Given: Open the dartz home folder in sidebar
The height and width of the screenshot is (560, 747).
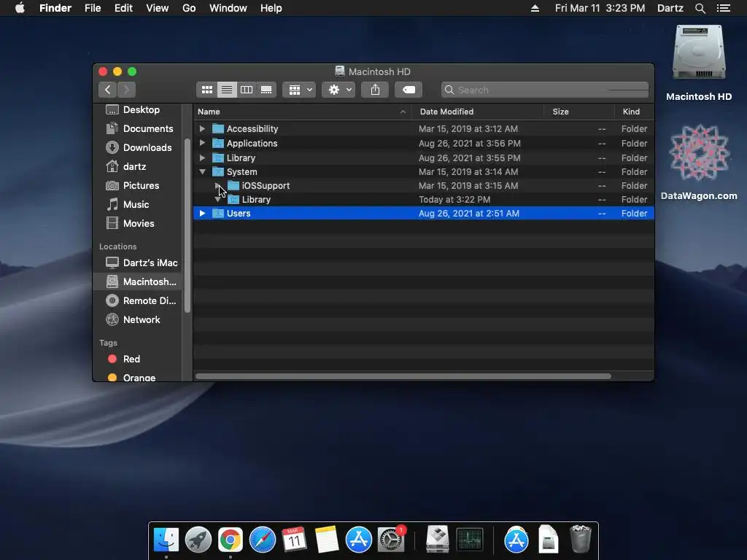Looking at the screenshot, I should pos(138,167).
